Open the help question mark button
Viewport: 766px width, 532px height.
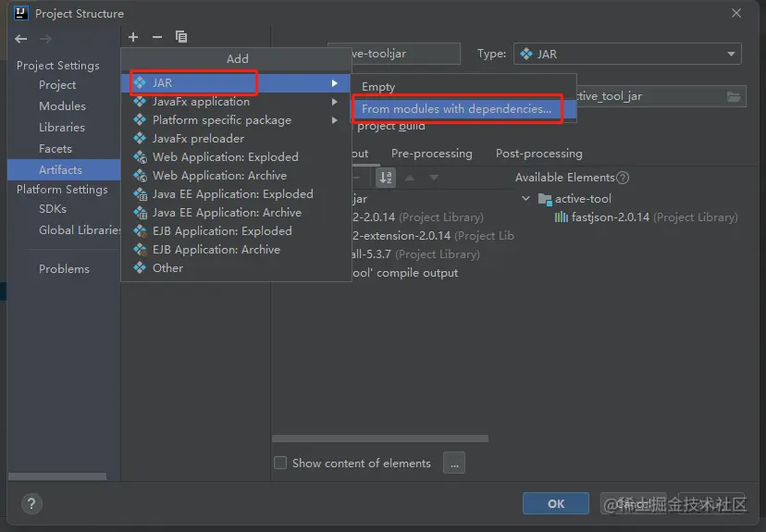31,503
